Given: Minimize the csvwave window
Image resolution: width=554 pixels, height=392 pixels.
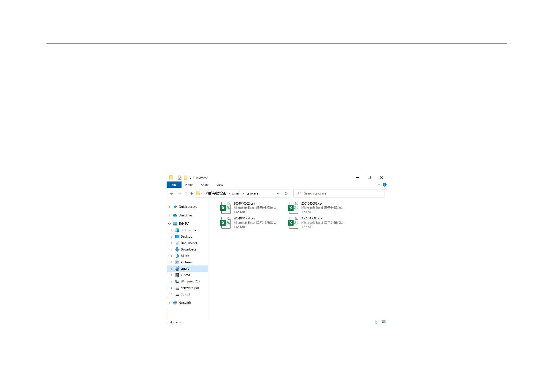Looking at the screenshot, I should (357, 177).
